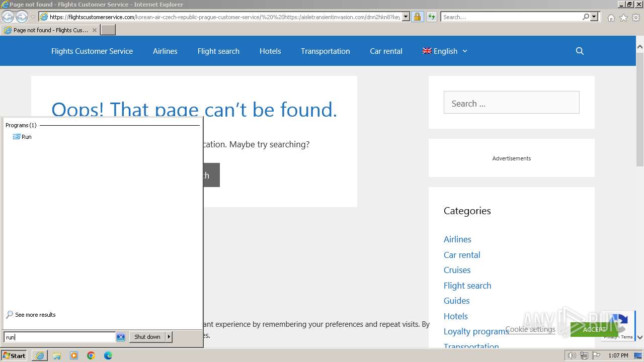Click the volume speaker tray icon
This screenshot has width=644, height=362.
coord(573,356)
